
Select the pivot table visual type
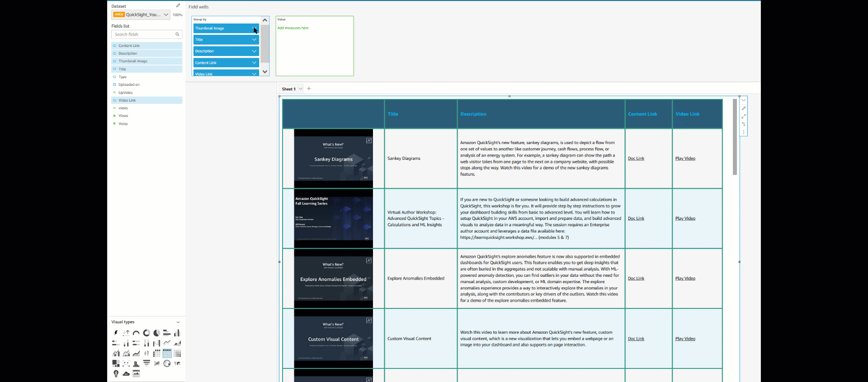pyautogui.click(x=156, y=353)
